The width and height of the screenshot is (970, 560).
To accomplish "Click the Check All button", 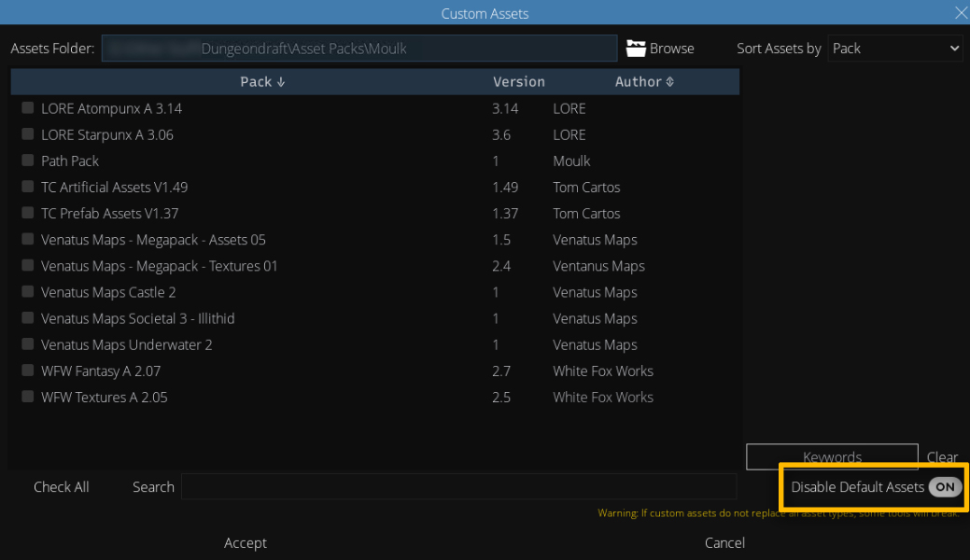I will click(62, 487).
